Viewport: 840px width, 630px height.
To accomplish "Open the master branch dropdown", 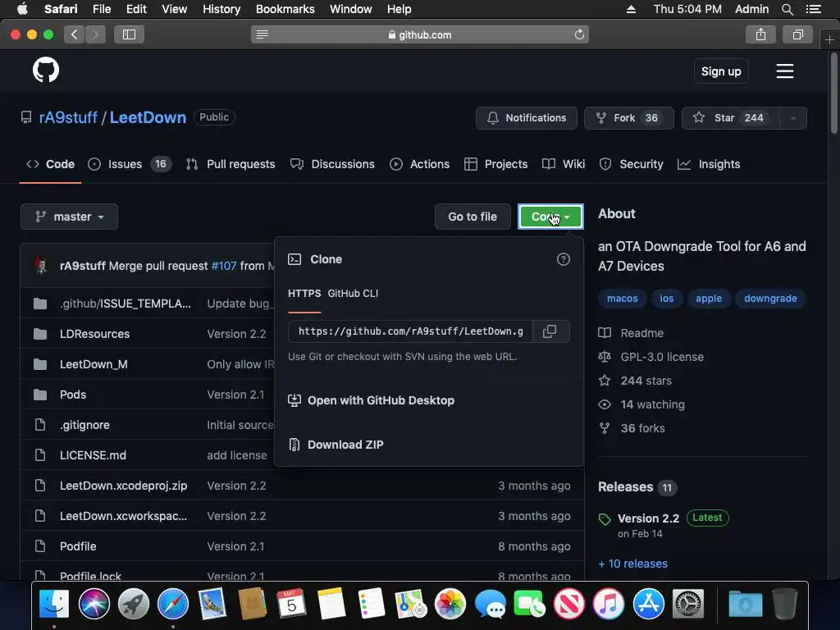I will tap(69, 217).
